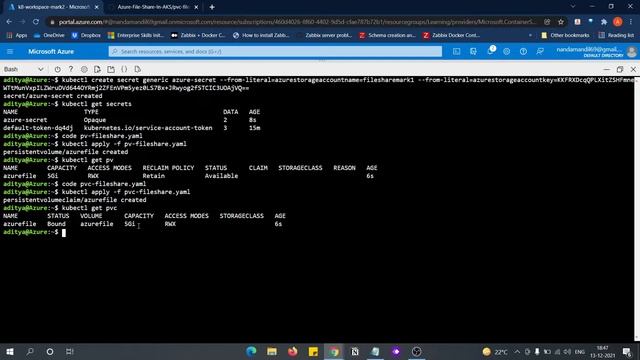Click 'persistentvolume/azurefile created' output line

coord(65,152)
